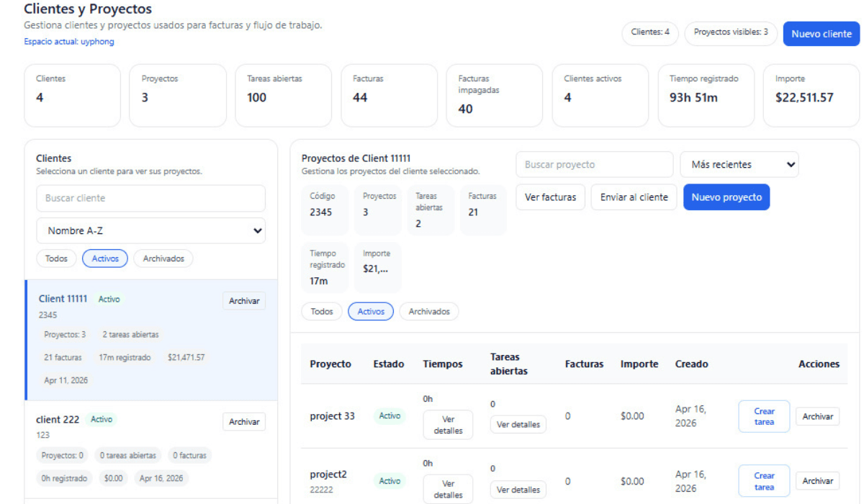Click the Clientes: 4 pill at top
This screenshot has width=864, height=504.
(650, 32)
